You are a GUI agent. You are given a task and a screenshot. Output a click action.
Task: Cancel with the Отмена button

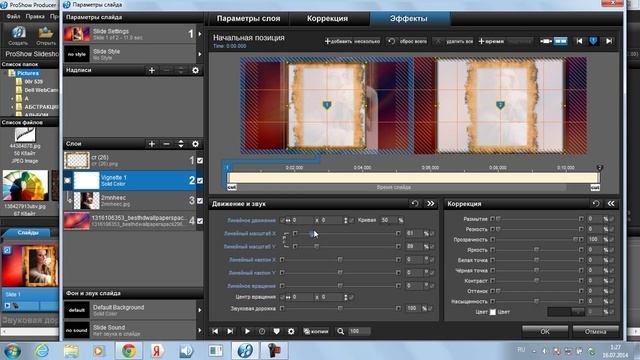(x=596, y=331)
